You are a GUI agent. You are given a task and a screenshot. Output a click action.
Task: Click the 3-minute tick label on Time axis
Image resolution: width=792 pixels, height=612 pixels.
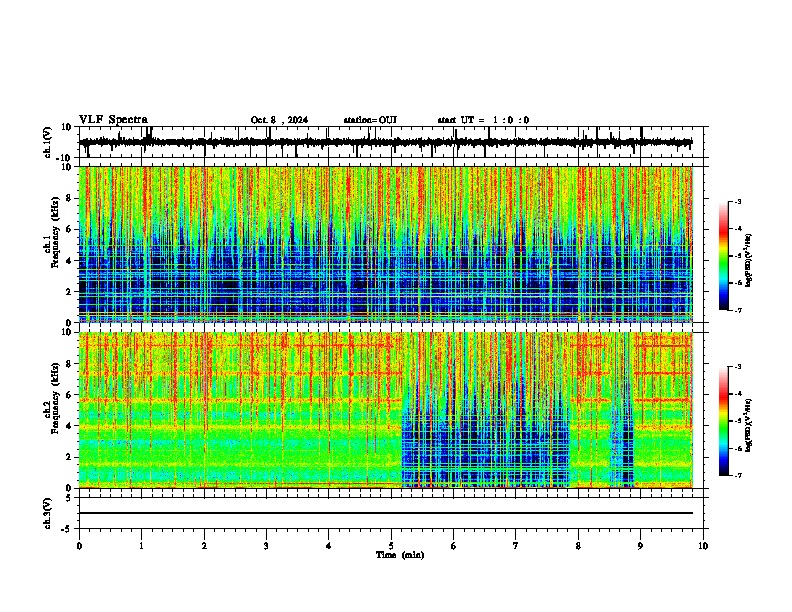click(266, 546)
